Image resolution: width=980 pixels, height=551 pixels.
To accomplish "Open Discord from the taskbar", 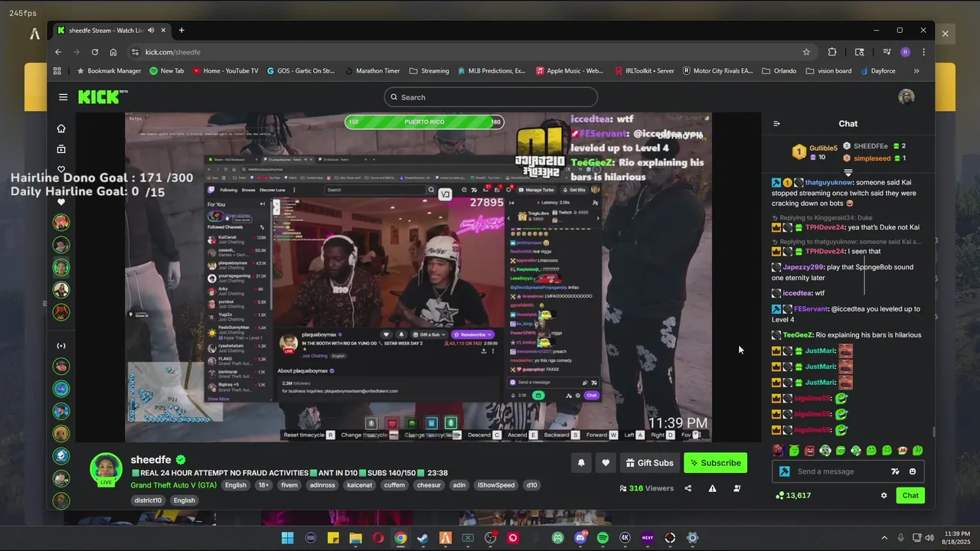I will (x=580, y=538).
